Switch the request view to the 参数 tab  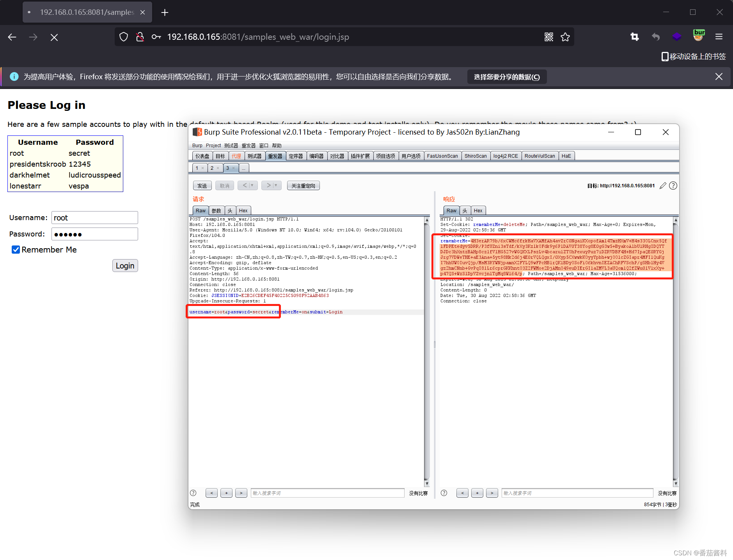216,211
